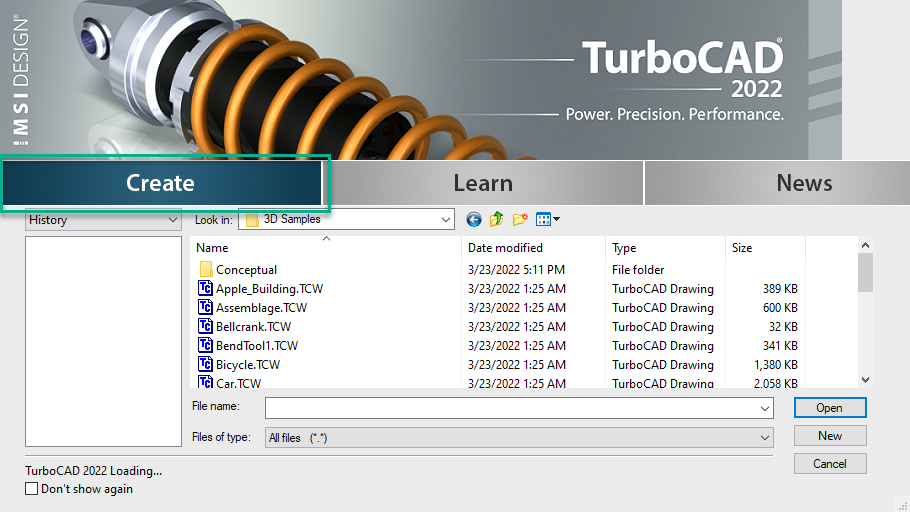Click the 600 KB size cell
910x512 pixels.
click(780, 308)
